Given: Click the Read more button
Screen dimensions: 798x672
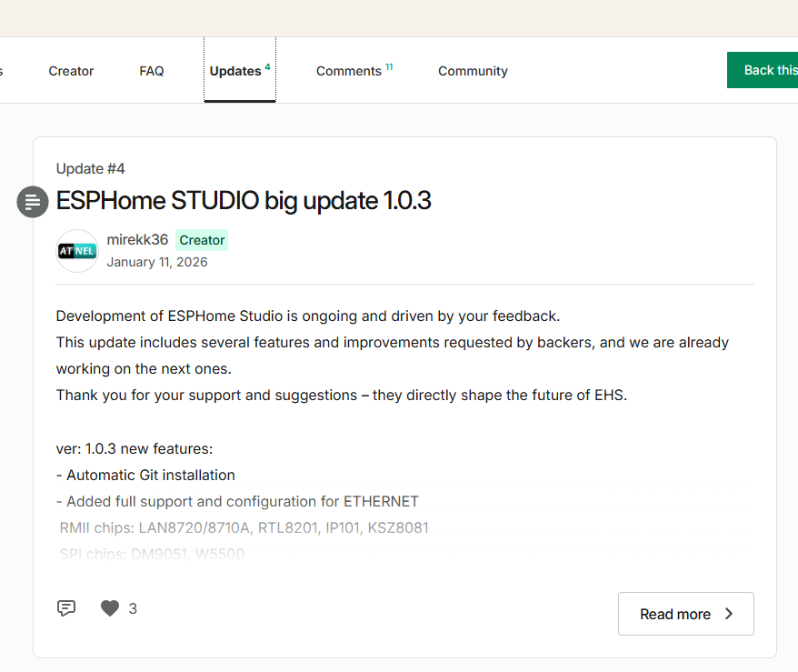Looking at the screenshot, I should [685, 614].
